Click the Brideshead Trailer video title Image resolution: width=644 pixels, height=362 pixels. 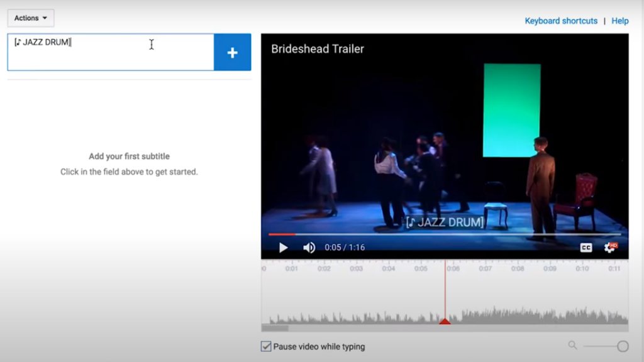[317, 49]
